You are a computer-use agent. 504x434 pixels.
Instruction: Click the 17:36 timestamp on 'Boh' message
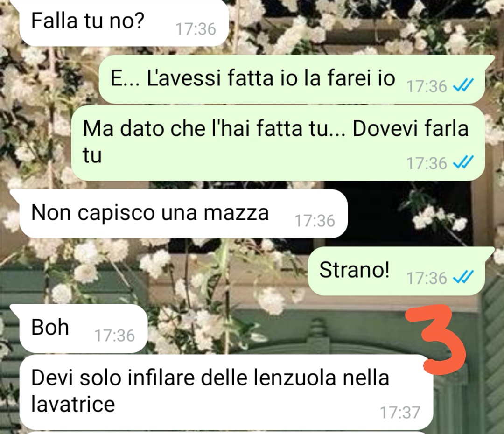click(115, 336)
